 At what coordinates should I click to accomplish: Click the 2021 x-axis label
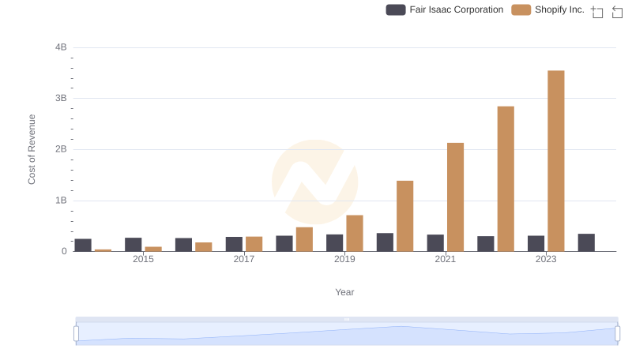(445, 259)
